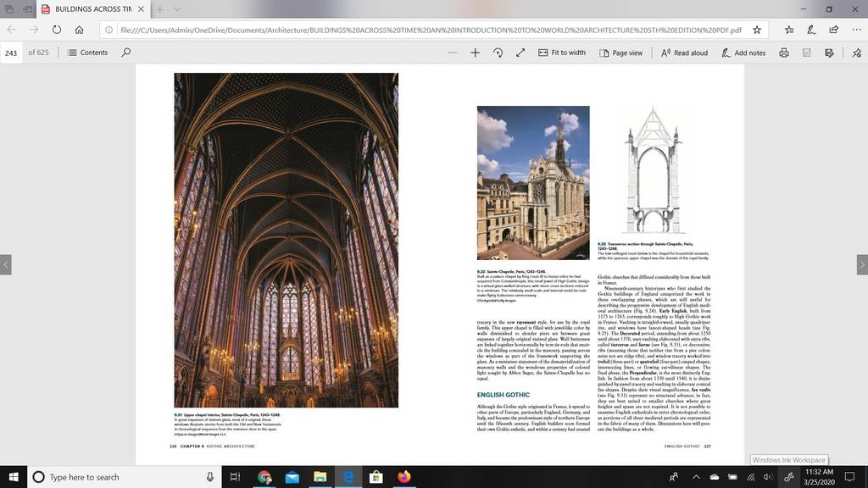Click the Sainte-Chapelle exterior photo
Screen dimensions: 868x488
[x=533, y=183]
